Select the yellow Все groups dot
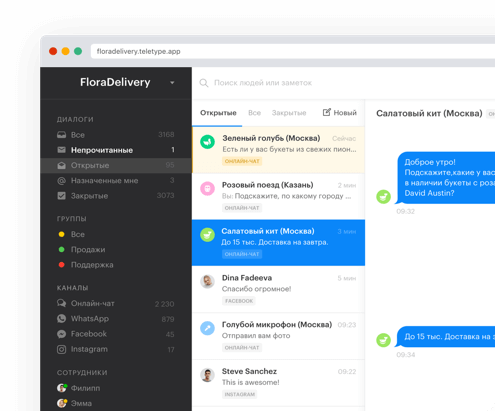 tap(61, 234)
